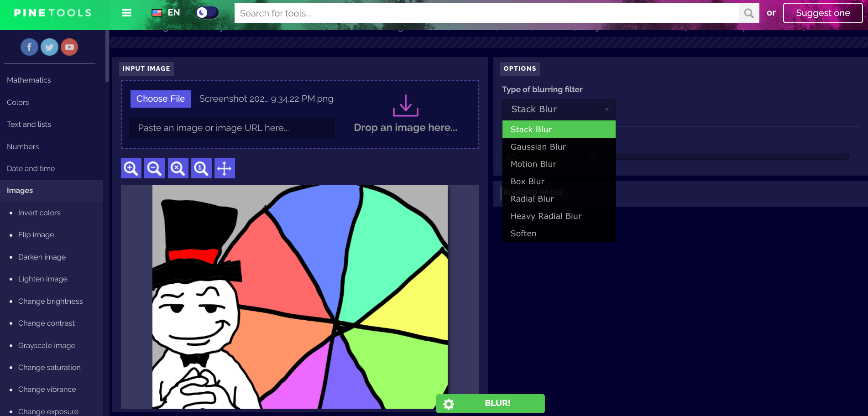Open the Date and time category

click(31, 168)
